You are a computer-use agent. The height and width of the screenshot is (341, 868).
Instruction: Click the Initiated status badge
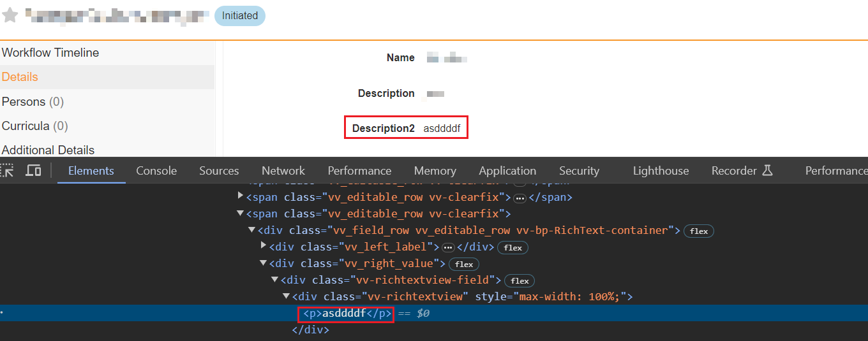[x=240, y=16]
